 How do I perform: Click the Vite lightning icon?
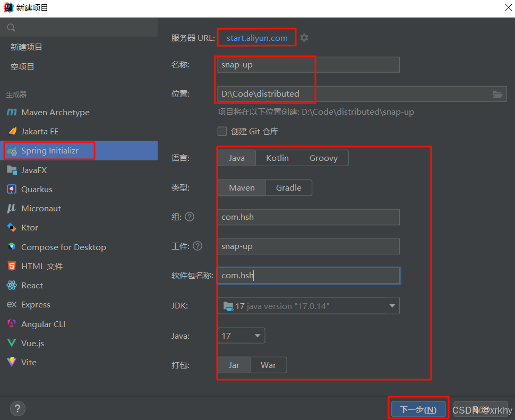pyautogui.click(x=12, y=362)
